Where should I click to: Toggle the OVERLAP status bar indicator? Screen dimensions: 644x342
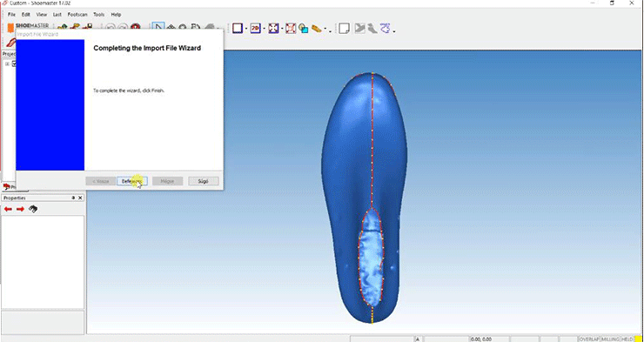click(589, 339)
